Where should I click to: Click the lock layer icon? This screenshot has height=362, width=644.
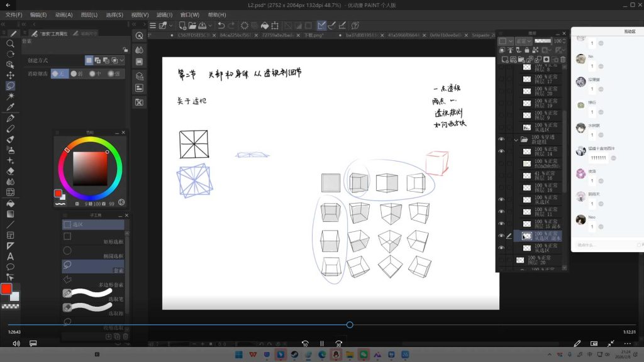coord(527,50)
